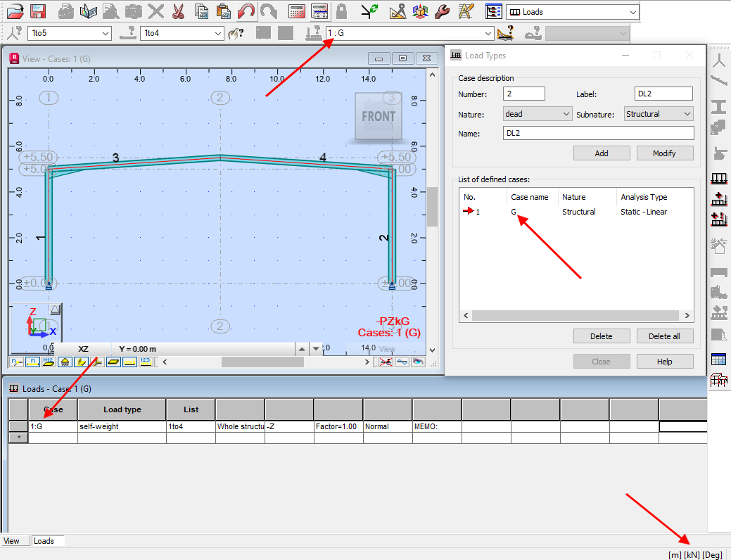This screenshot has height=560, width=731.
Task: Click the Case column header
Action: [53, 409]
